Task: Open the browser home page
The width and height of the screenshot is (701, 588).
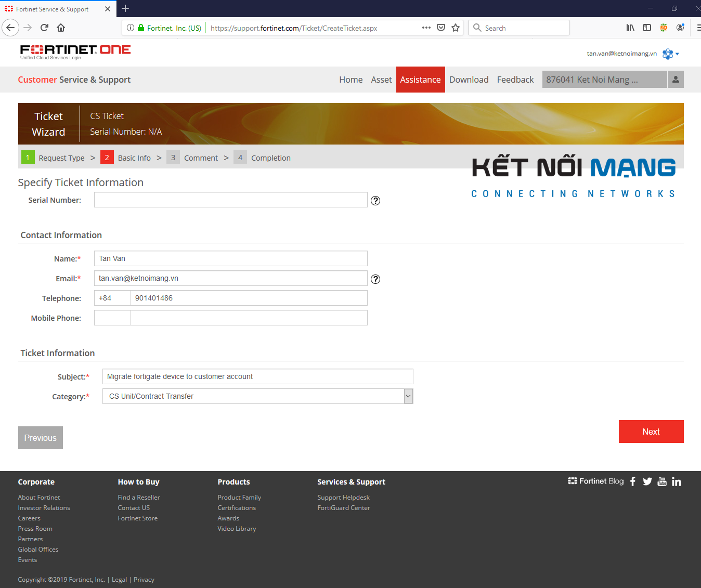Action: click(x=61, y=28)
